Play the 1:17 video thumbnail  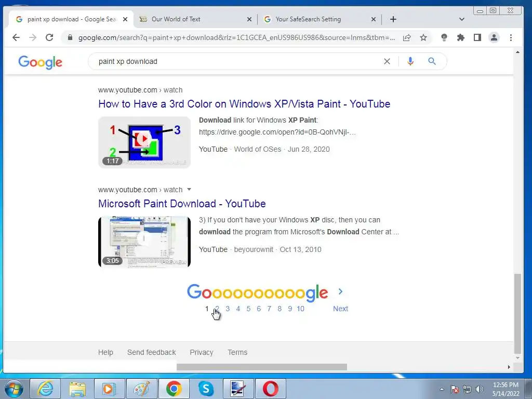(144, 142)
